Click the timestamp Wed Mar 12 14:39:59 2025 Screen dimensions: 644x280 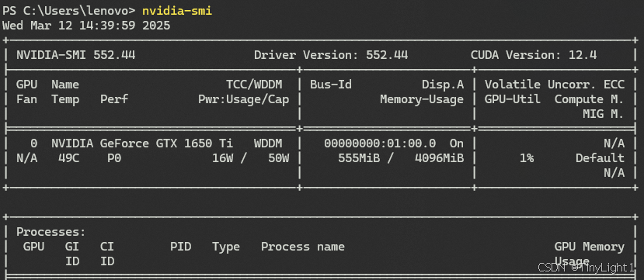(86, 26)
